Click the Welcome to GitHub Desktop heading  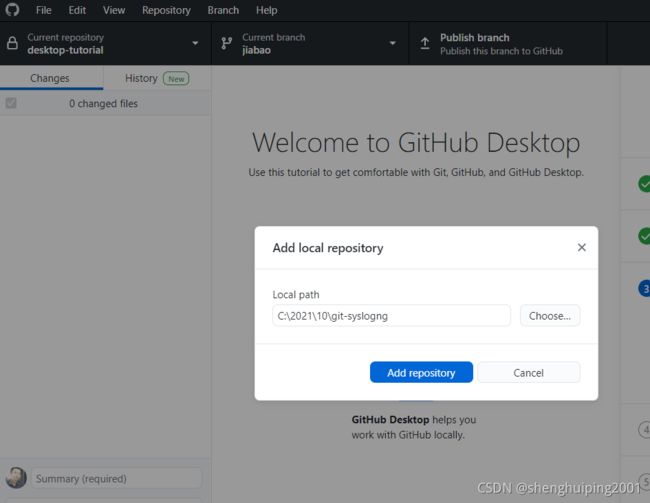[416, 143]
